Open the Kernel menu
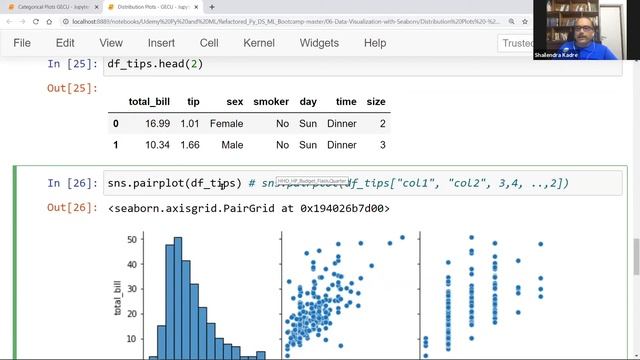The height and width of the screenshot is (360, 640). pos(259,43)
